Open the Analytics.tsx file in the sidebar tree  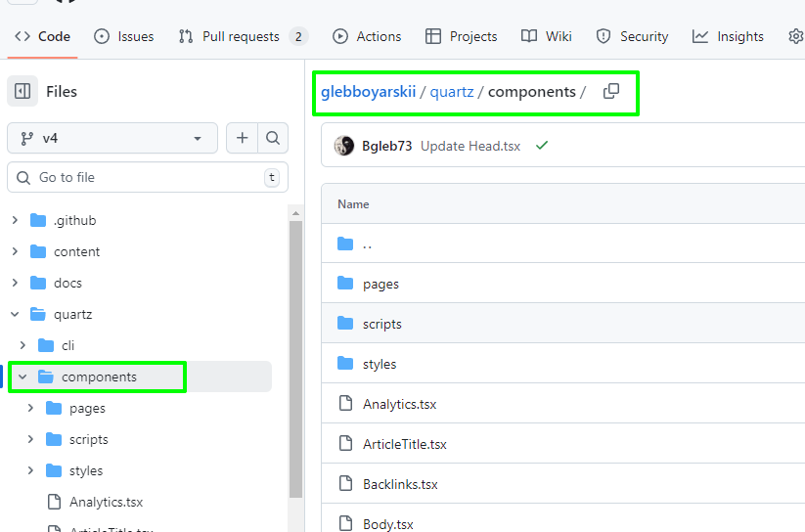click(106, 502)
